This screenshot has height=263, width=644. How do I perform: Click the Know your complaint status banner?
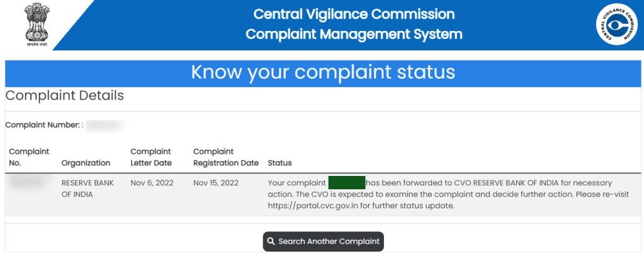coord(322,72)
